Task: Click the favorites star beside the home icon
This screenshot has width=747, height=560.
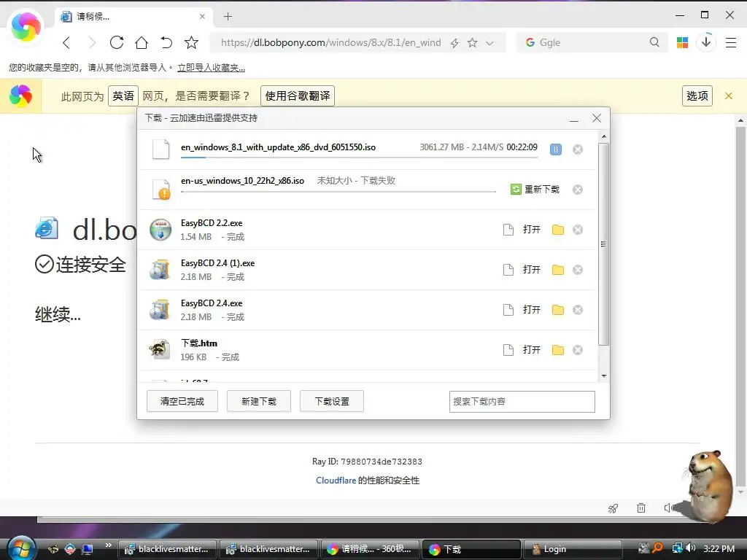Action: coord(192,43)
